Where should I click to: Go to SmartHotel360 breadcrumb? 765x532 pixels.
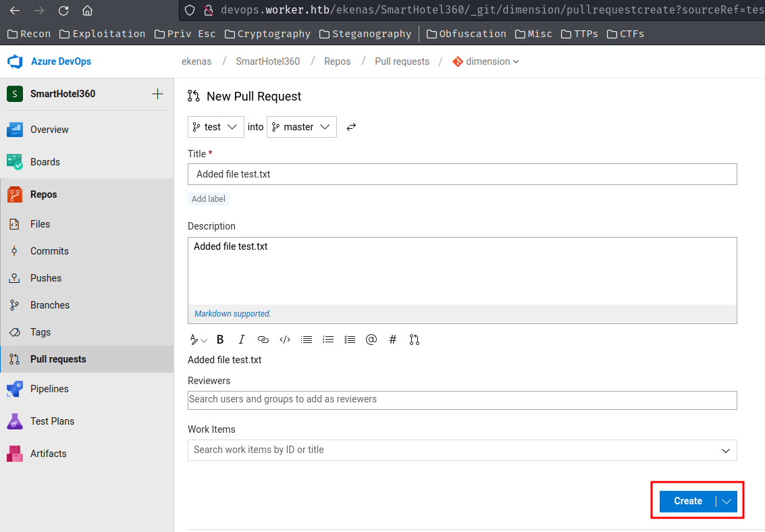point(268,61)
